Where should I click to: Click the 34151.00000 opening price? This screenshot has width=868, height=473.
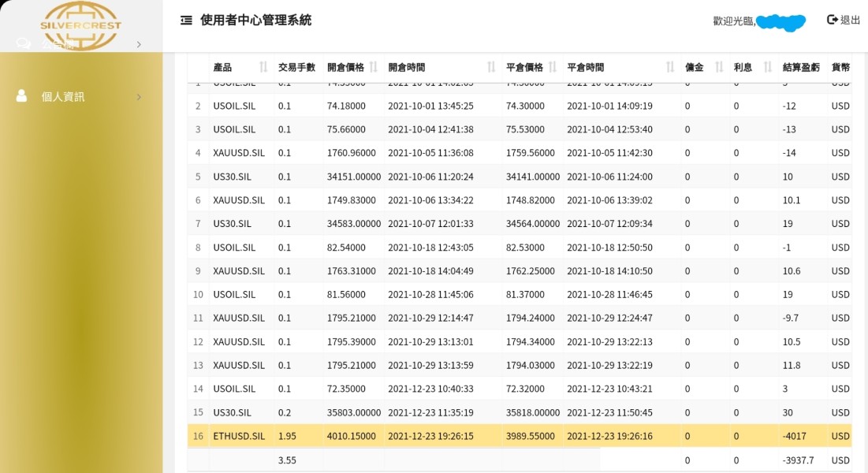354,177
